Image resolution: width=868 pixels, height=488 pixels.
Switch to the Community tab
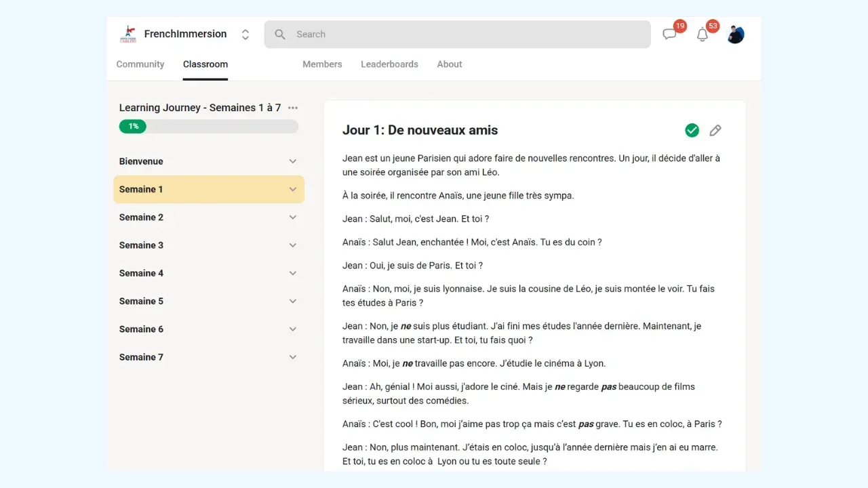coord(140,64)
